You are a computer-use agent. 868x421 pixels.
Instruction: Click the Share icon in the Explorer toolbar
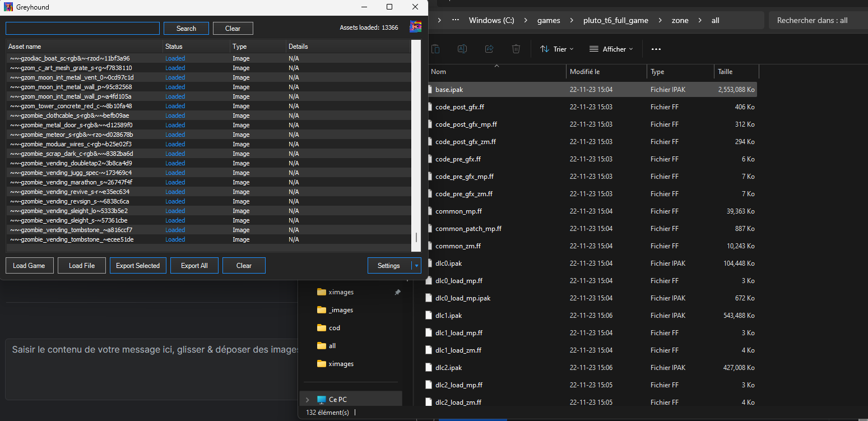(489, 49)
